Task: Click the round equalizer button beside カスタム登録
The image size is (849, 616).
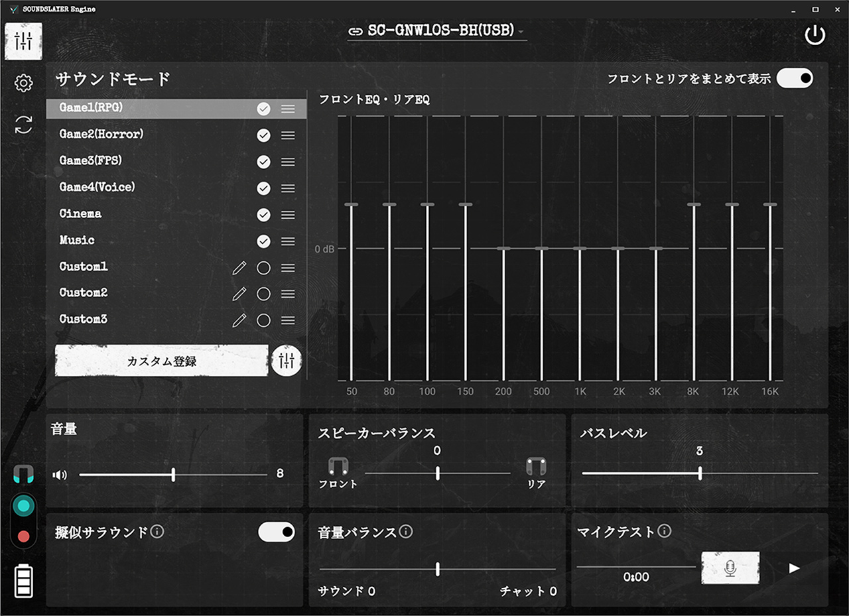Action: [x=287, y=361]
